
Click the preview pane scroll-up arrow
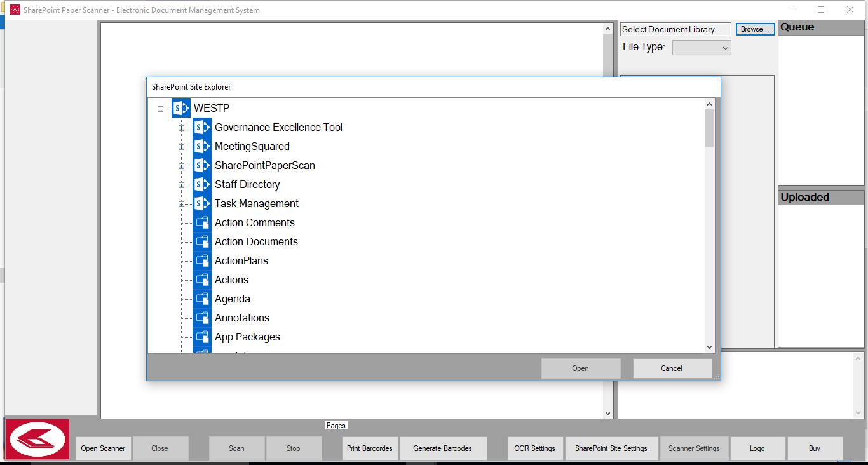click(607, 29)
